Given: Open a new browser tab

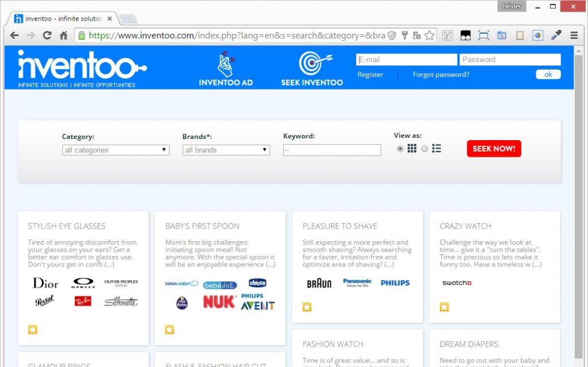Looking at the screenshot, I should tap(128, 20).
